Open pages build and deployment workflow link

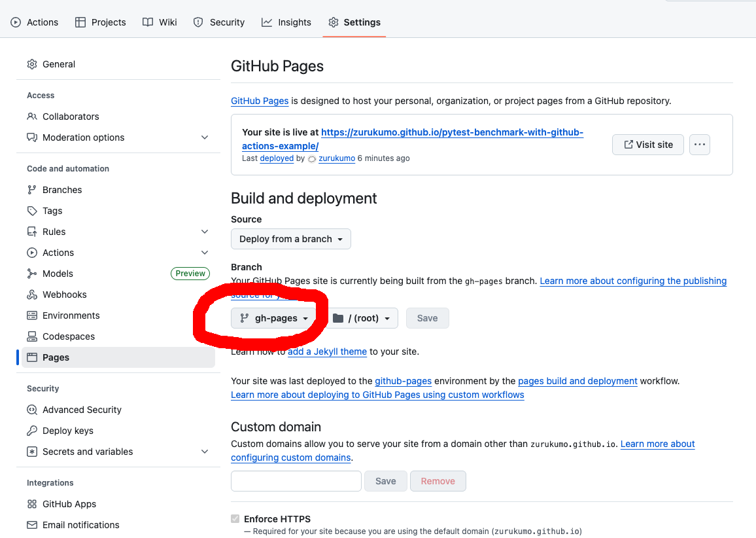pyautogui.click(x=577, y=381)
